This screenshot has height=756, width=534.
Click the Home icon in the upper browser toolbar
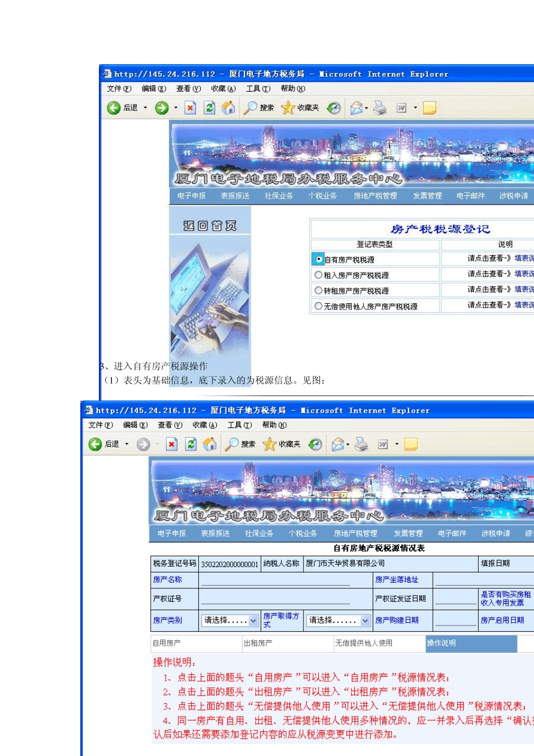(228, 108)
